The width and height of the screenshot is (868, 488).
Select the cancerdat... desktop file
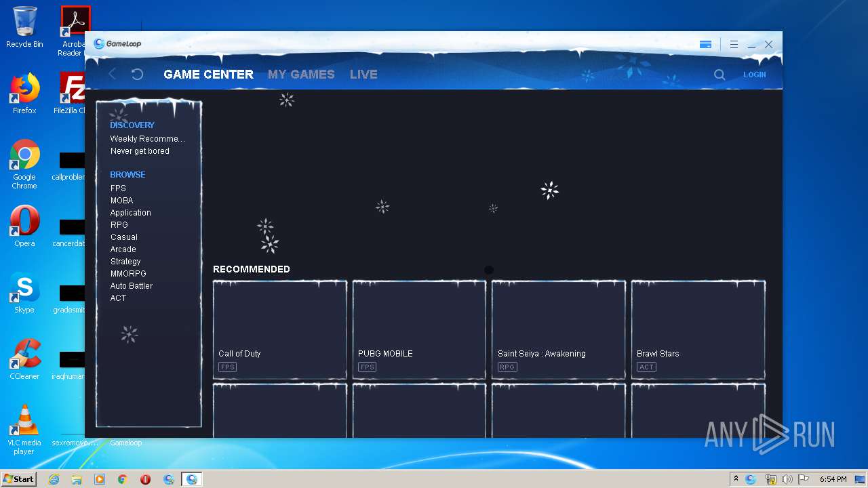coord(70,232)
